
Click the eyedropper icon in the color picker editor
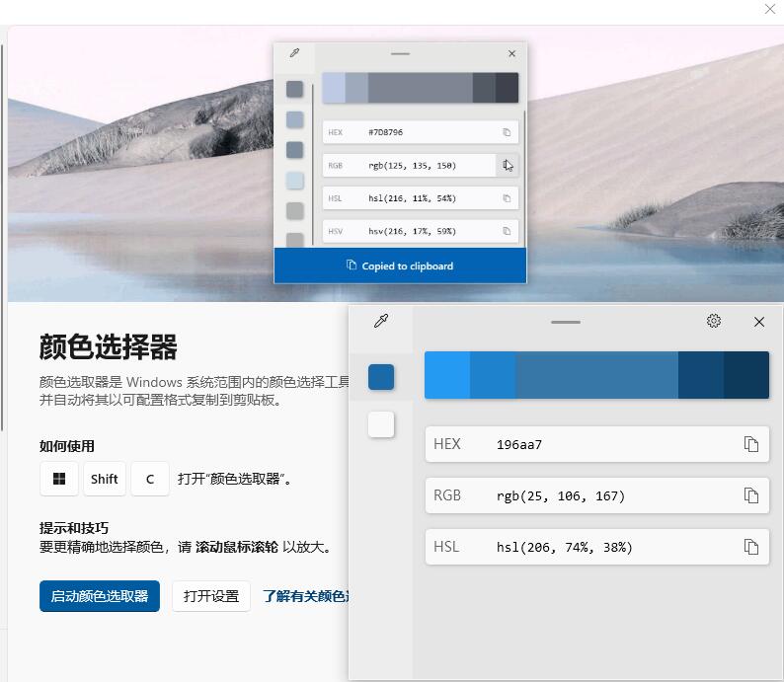[381, 321]
